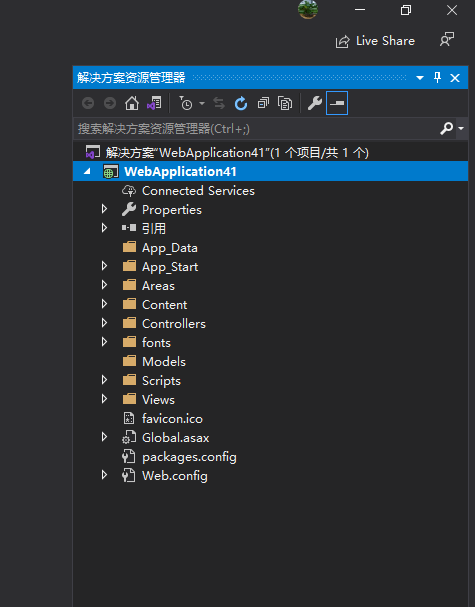Minimize the Visual Studio window
Screen dimensions: 475x607
tap(360, 10)
